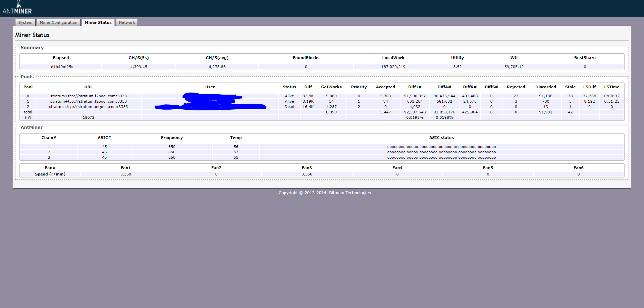Screen dimensions: 644x308
Task: Open the System tab
Action: [25, 22]
